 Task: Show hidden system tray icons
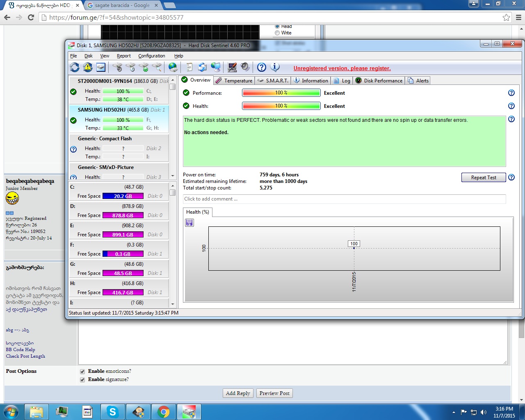(x=454, y=412)
